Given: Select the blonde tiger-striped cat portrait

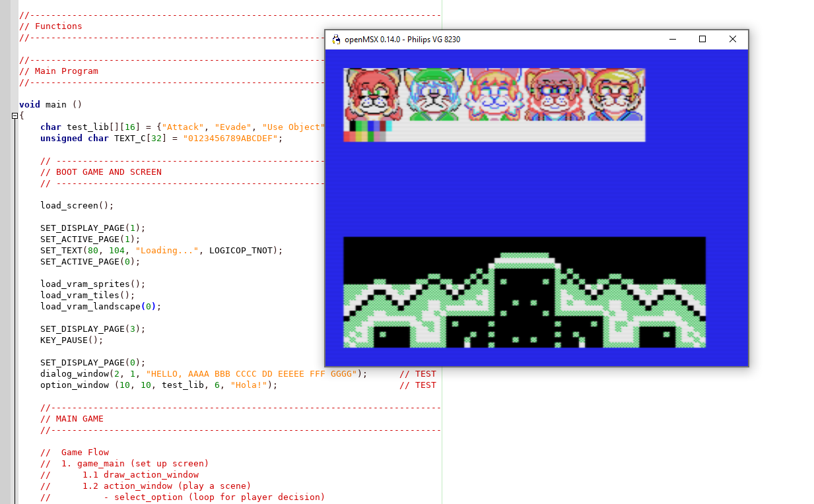Looking at the screenshot, I should click(x=615, y=94).
